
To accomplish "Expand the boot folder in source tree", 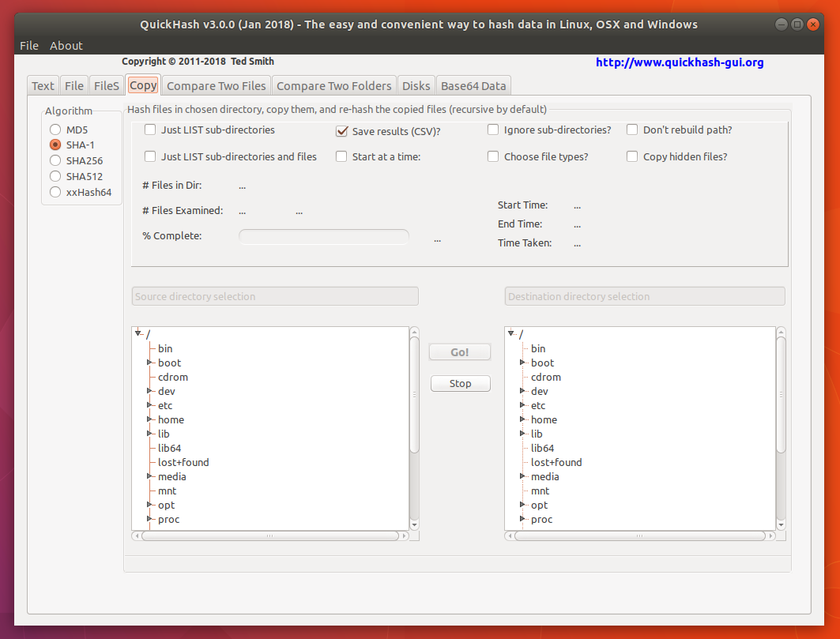I will coord(149,363).
